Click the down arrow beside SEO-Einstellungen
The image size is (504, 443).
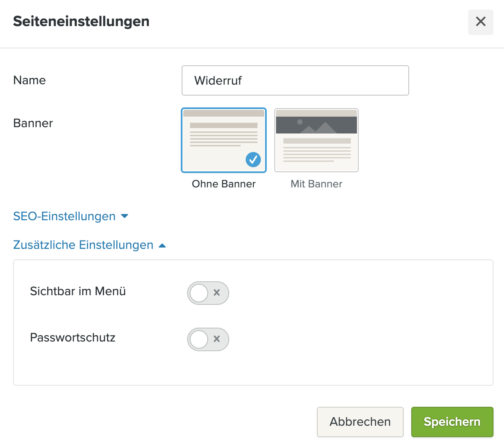tap(125, 216)
